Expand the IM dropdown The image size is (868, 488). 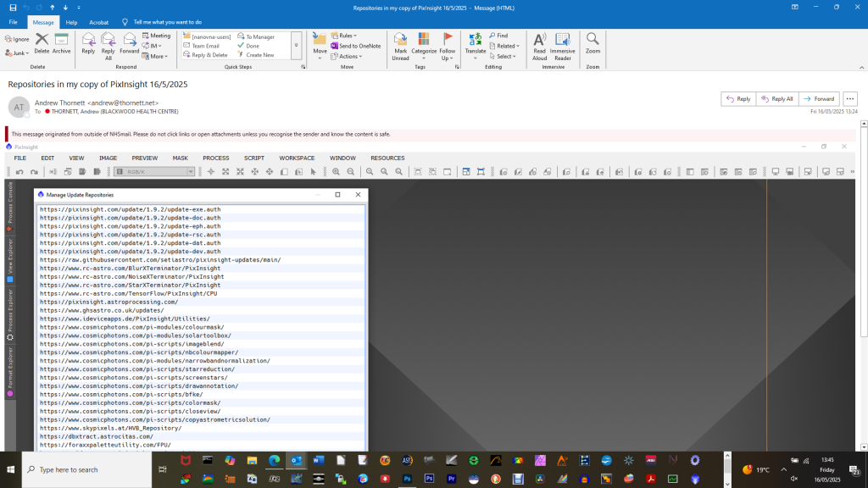point(152,46)
